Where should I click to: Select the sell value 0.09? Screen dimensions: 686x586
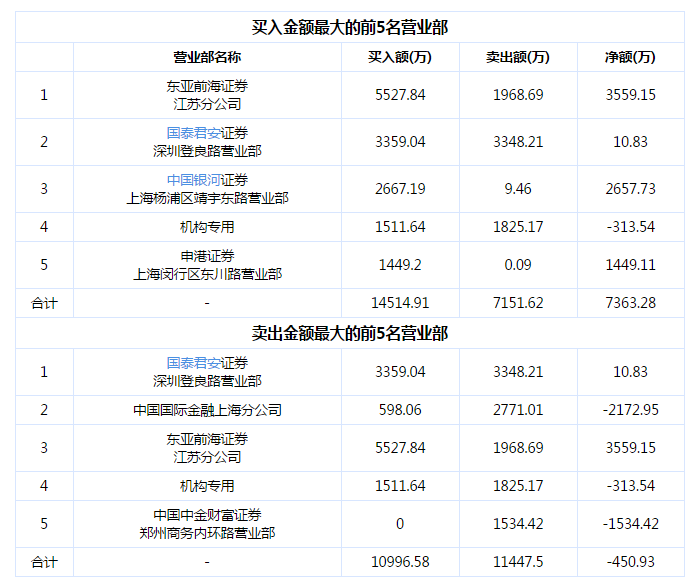coord(518,265)
